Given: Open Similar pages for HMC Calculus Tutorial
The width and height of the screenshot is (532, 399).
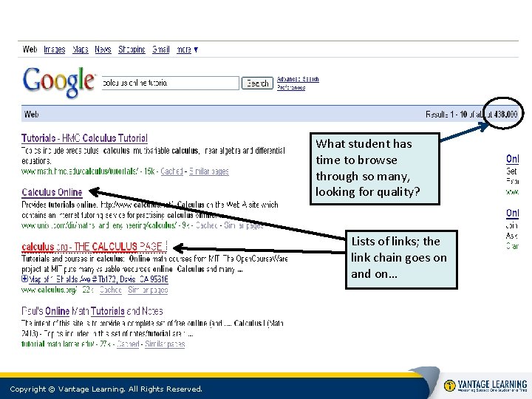Looking at the screenshot, I should [209, 171].
